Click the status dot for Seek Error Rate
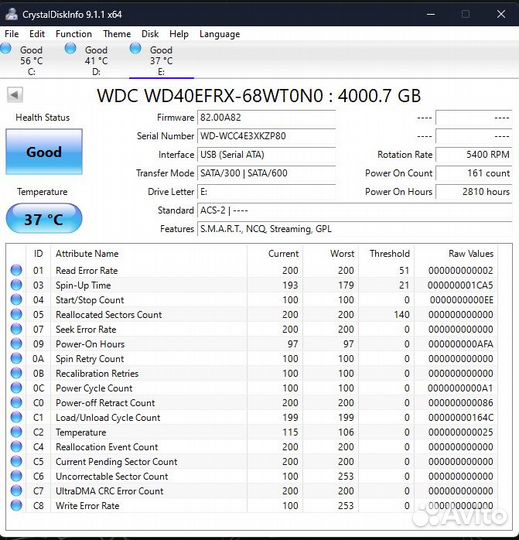519x540 pixels. pyautogui.click(x=16, y=329)
